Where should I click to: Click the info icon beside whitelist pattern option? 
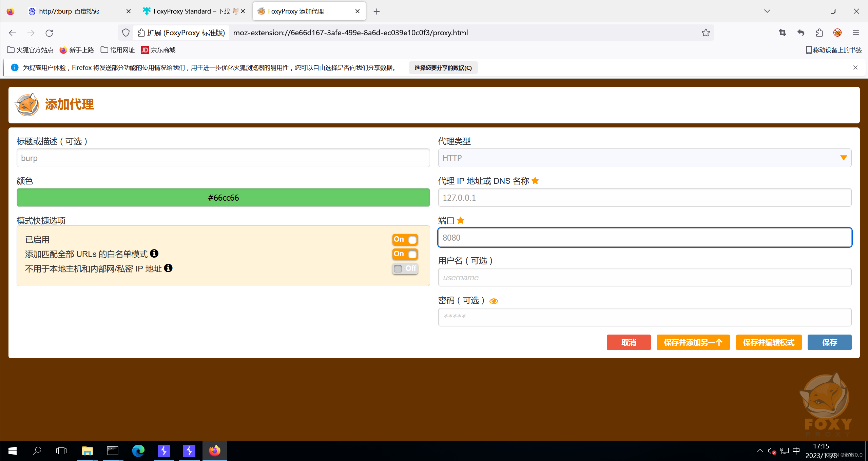tap(154, 254)
